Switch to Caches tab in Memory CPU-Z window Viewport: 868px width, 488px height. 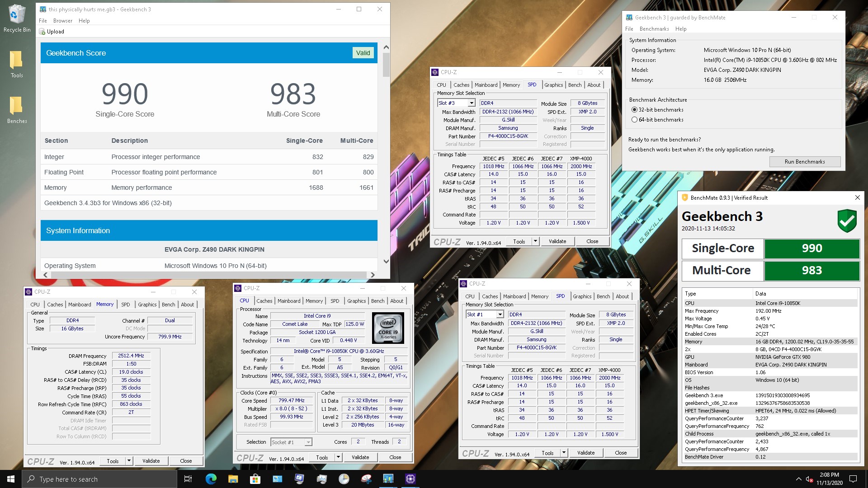pyautogui.click(x=55, y=305)
